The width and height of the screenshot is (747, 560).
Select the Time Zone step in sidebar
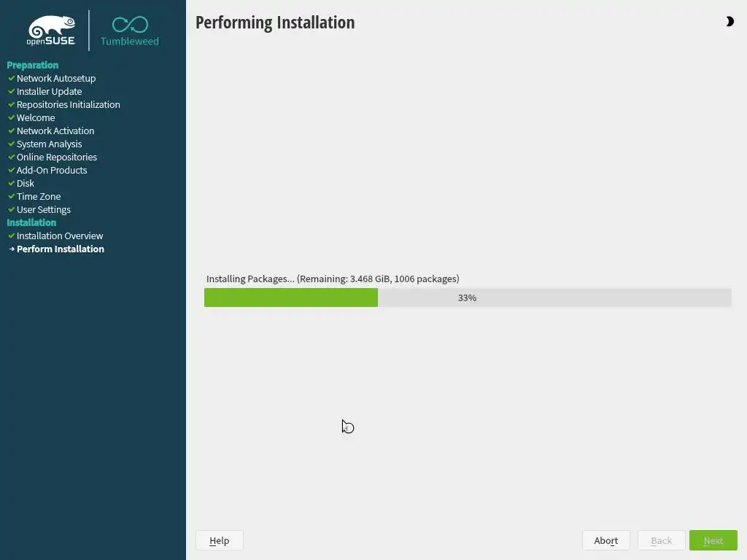tap(39, 196)
